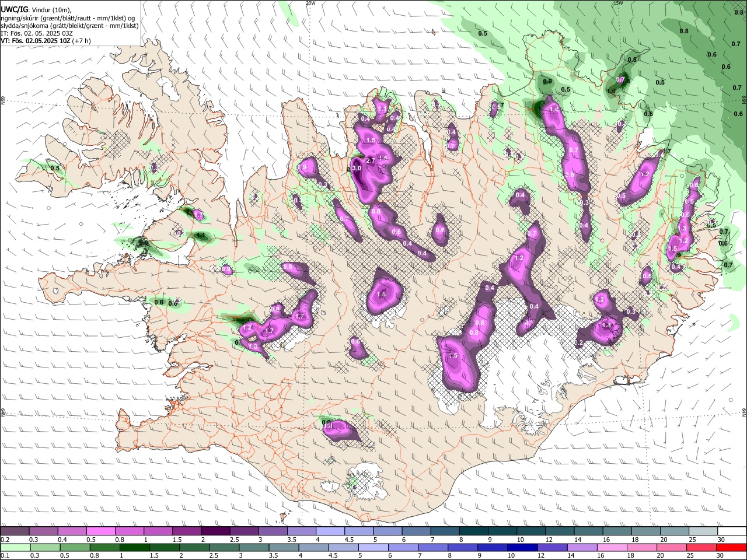747x560 pixels.
Task: Click the '3.0' precipitation value on map
Action: (357, 169)
